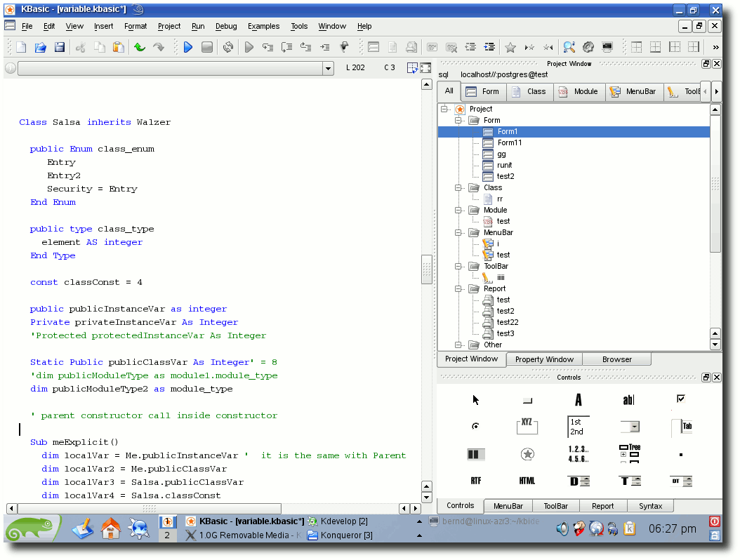Select report test22 in the project tree
The width and height of the screenshot is (740, 560).
[508, 322]
